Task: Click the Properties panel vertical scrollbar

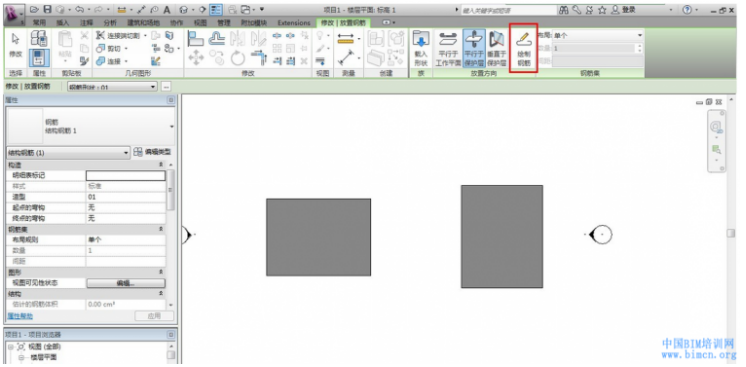Action: (170, 189)
